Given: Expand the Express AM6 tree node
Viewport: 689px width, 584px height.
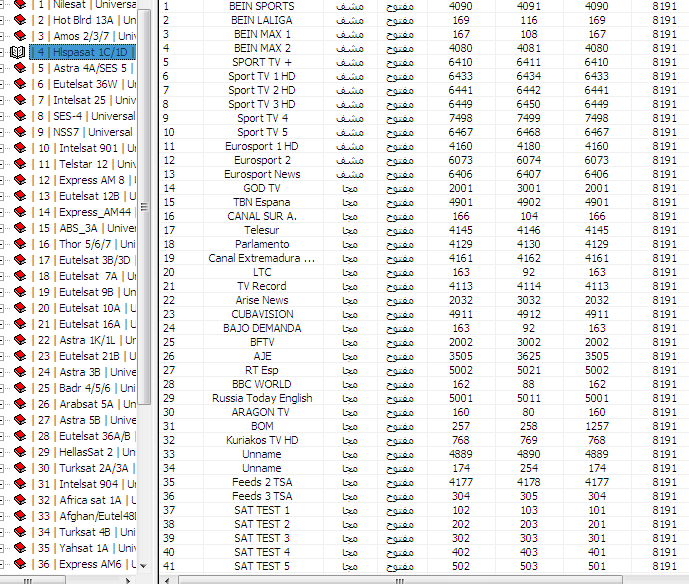Looking at the screenshot, I should click(1, 564).
